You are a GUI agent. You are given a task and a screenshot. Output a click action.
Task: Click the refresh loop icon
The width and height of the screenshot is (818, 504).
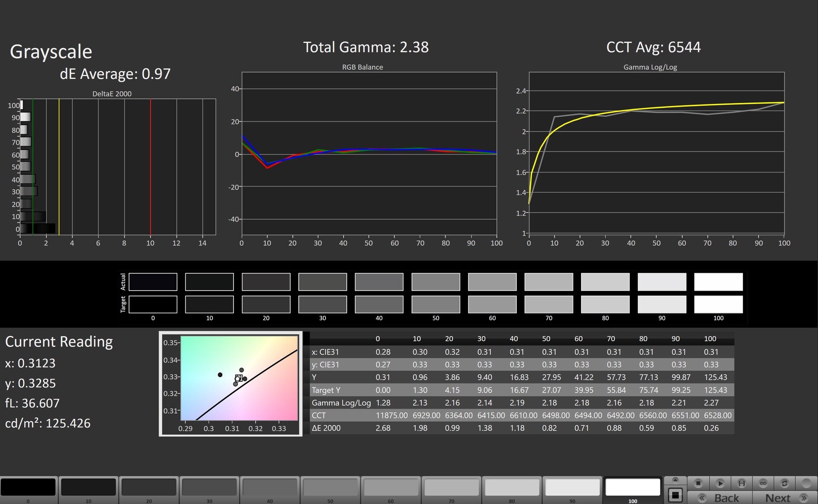[x=784, y=483]
